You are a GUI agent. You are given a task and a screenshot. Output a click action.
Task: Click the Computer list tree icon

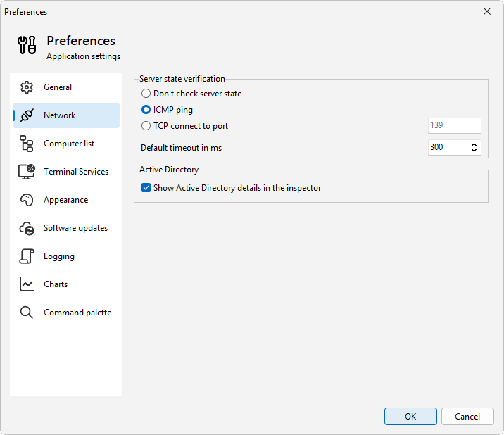pyautogui.click(x=27, y=144)
